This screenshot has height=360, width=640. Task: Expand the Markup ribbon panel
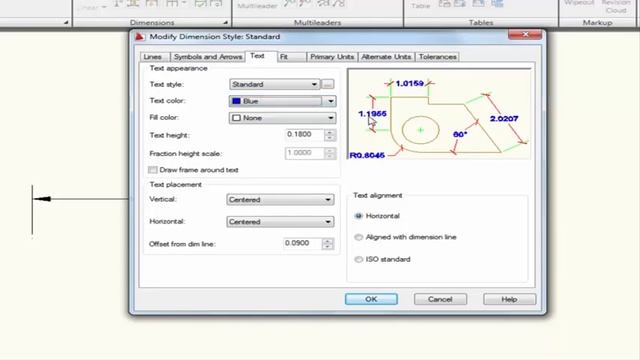click(x=597, y=22)
